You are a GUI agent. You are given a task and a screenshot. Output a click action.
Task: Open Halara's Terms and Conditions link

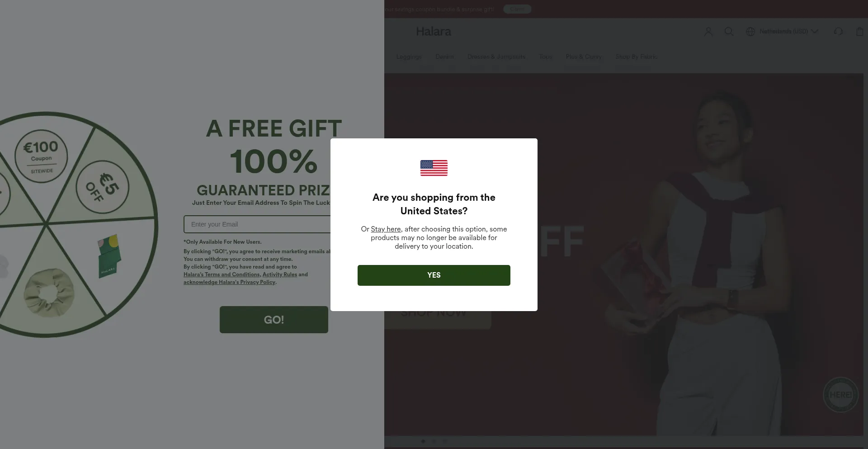click(x=222, y=274)
